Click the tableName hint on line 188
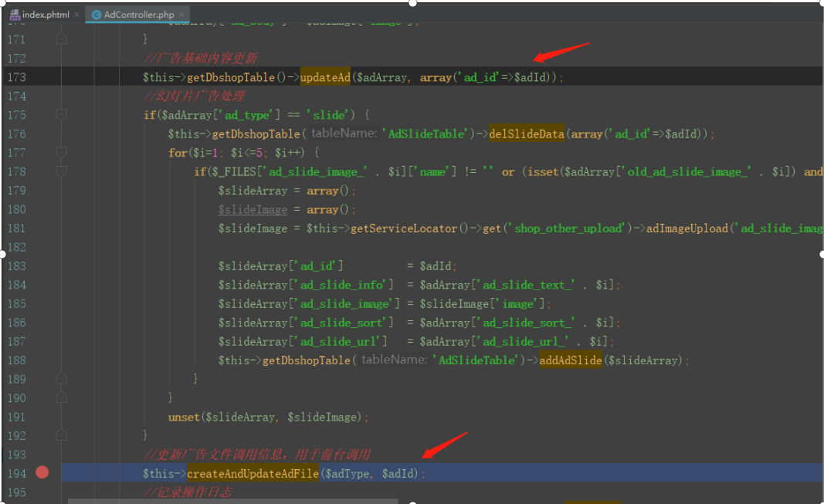The image size is (824, 504). (394, 360)
